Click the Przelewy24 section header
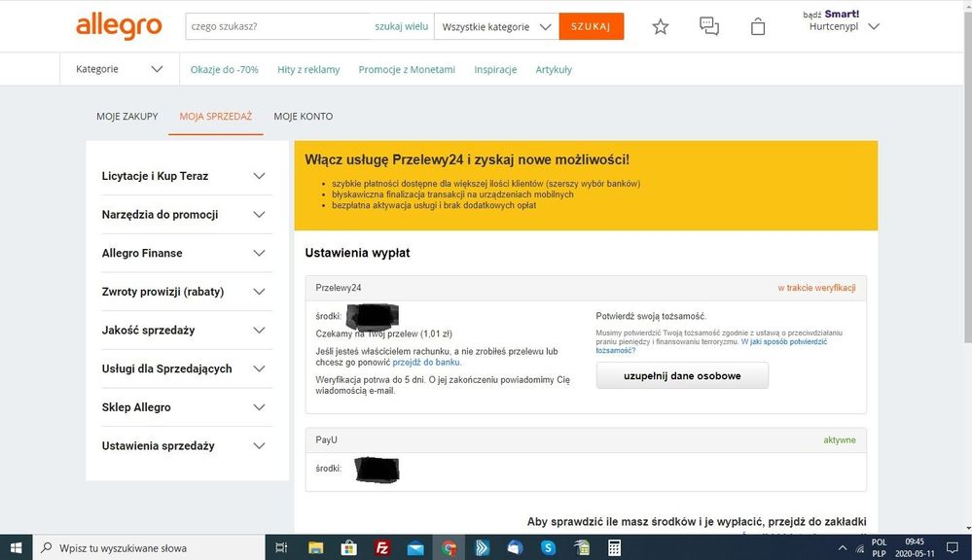 point(586,288)
